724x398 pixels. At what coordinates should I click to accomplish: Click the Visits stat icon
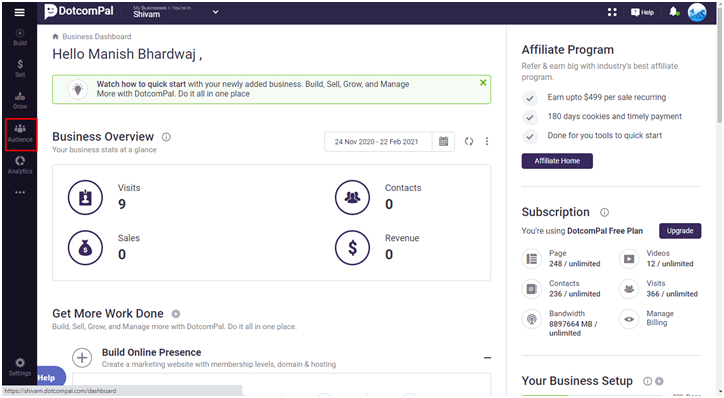pos(85,198)
